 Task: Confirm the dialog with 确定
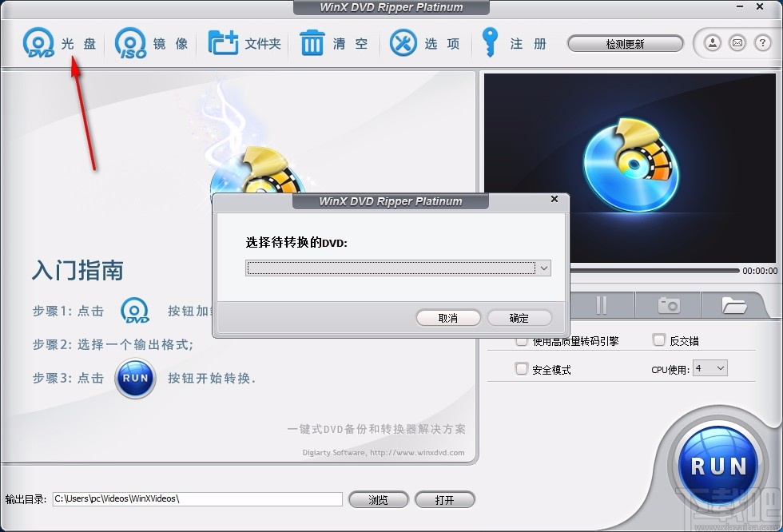click(x=519, y=318)
